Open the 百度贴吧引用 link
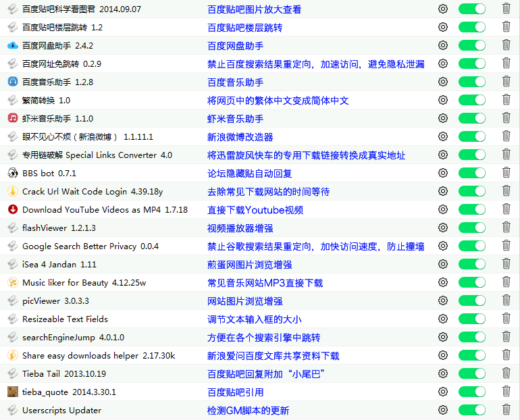520x420 pixels. click(x=236, y=392)
